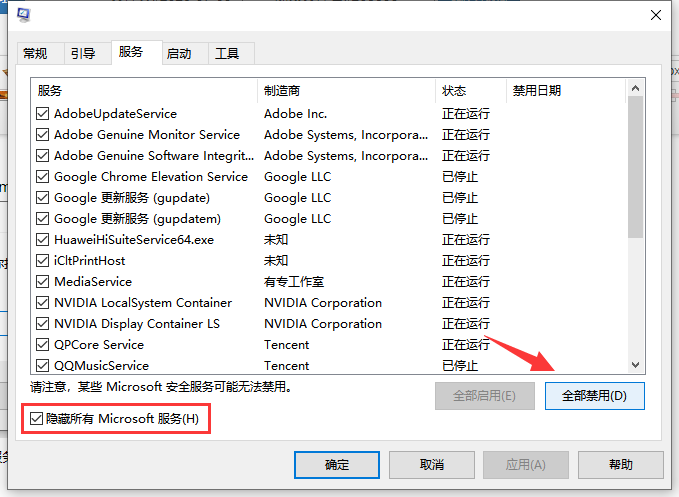Image resolution: width=679 pixels, height=497 pixels.
Task: Uncheck the QQMusicService checkbox
Action: (x=42, y=366)
